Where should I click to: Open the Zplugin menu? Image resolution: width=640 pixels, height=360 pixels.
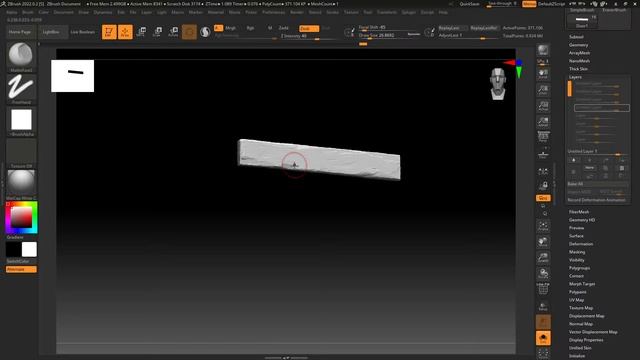(409, 12)
